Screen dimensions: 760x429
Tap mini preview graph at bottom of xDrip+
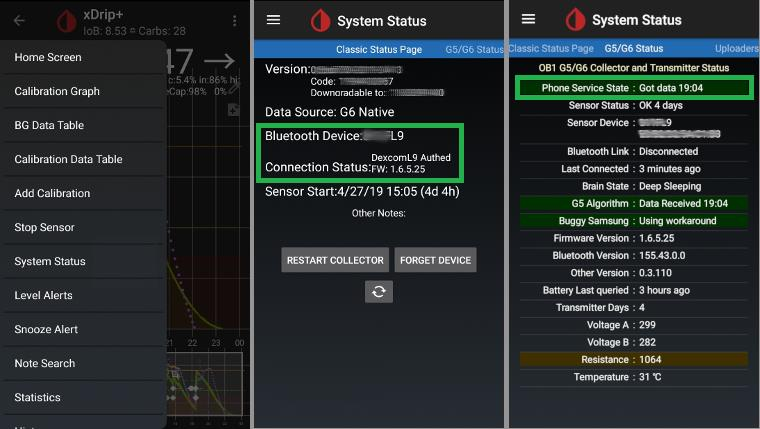pos(205,384)
